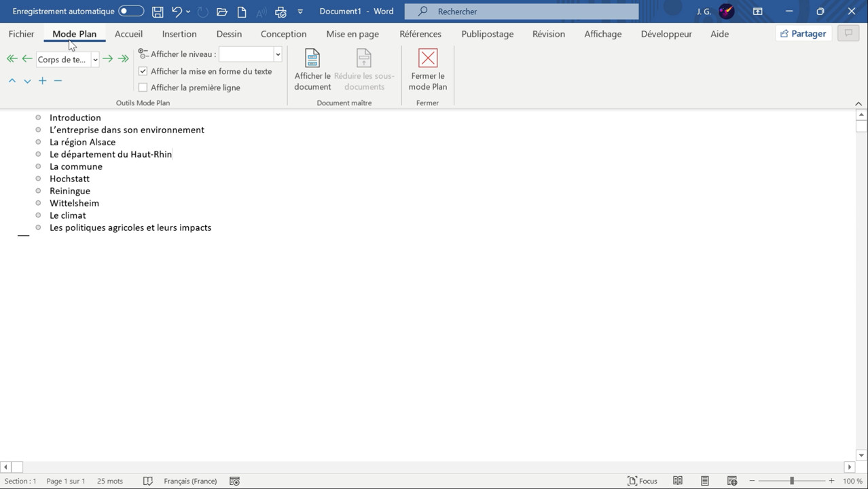The height and width of the screenshot is (489, 868).
Task: Create a new blank document icon
Action: point(242,12)
